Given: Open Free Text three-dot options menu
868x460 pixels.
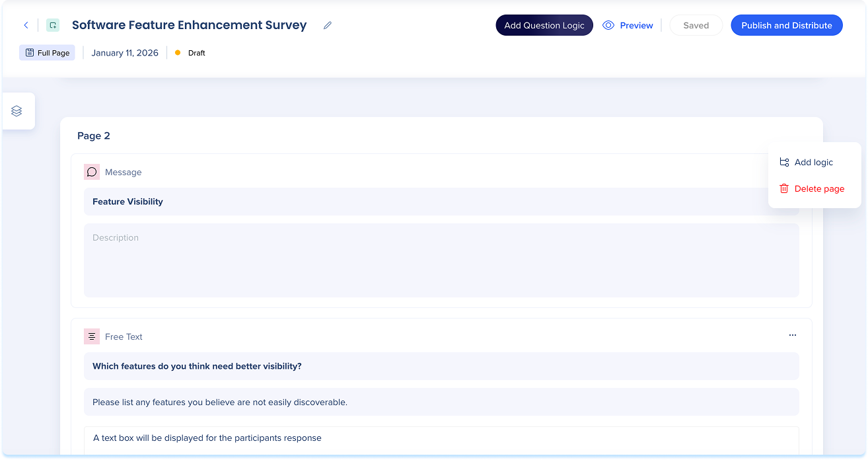Looking at the screenshot, I should point(792,335).
